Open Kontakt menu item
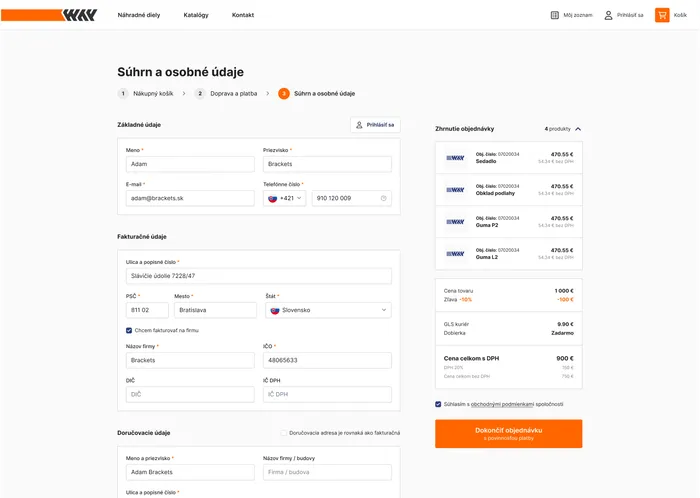The height and width of the screenshot is (498, 700). point(243,15)
